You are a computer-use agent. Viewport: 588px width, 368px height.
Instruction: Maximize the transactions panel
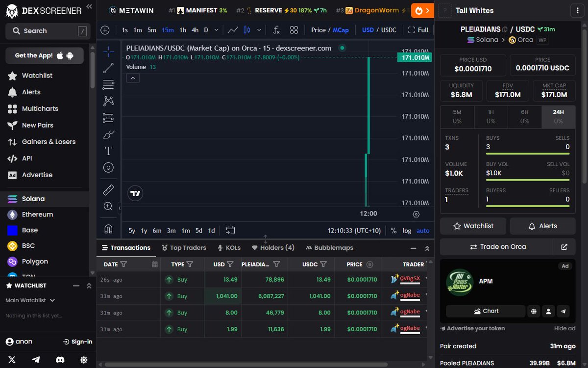pyautogui.click(x=427, y=248)
